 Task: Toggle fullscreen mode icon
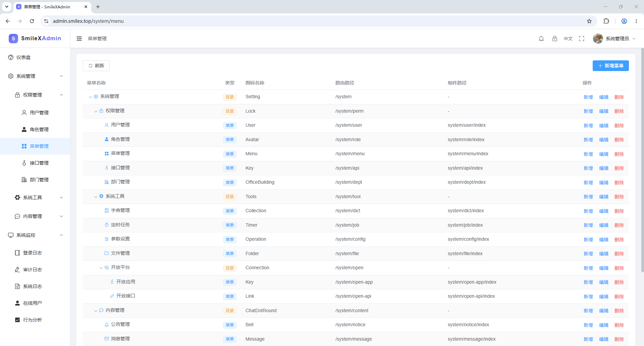pos(582,39)
